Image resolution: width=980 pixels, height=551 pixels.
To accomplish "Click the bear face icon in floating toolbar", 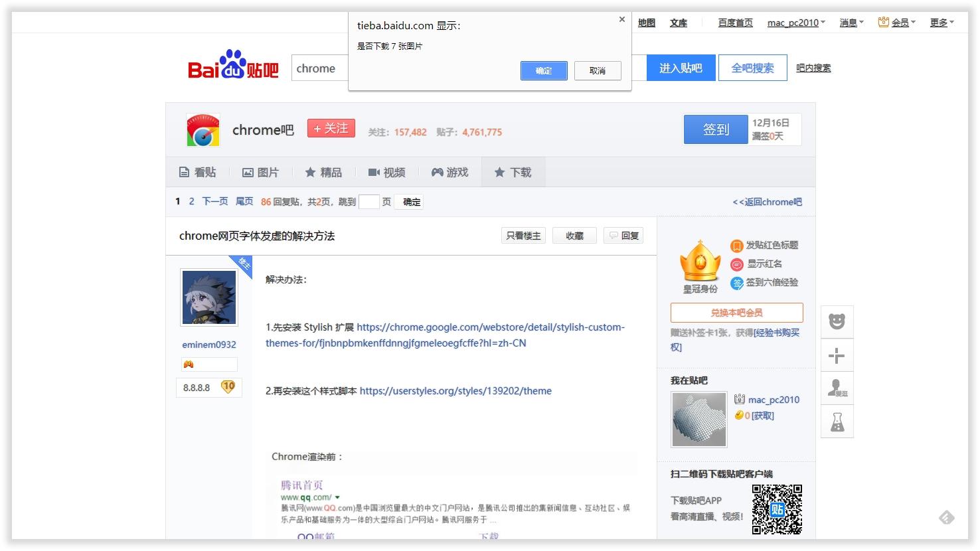I will (837, 321).
